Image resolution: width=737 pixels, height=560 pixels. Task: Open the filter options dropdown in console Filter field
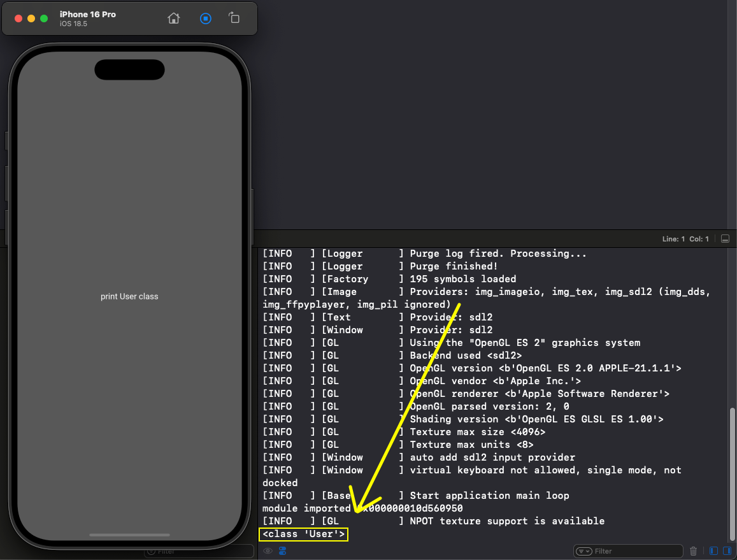tap(583, 551)
